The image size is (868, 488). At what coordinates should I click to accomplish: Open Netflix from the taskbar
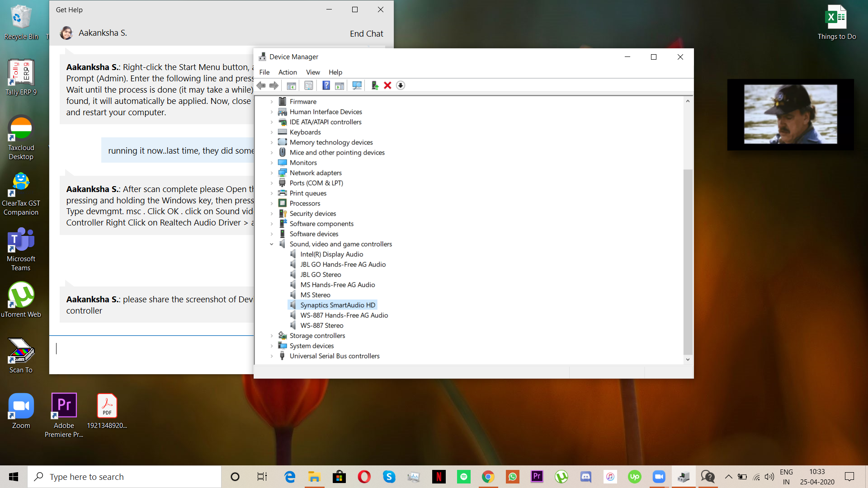click(439, 477)
